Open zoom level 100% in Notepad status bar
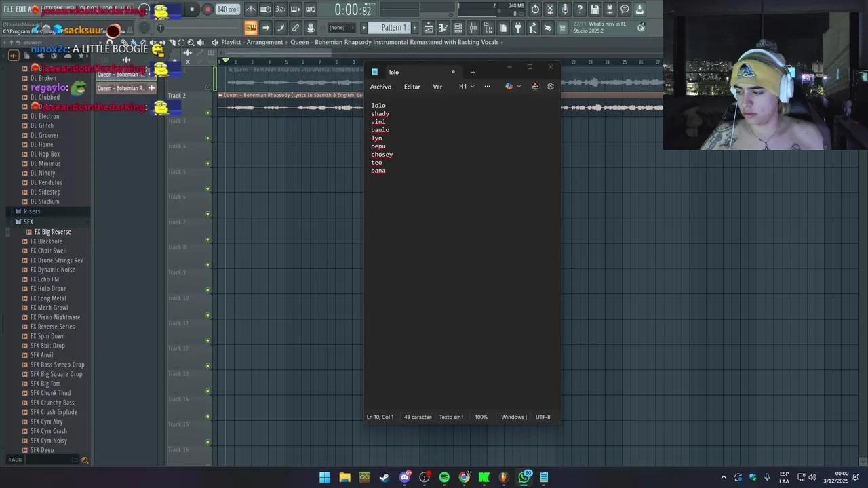This screenshot has height=488, width=868. pyautogui.click(x=481, y=417)
